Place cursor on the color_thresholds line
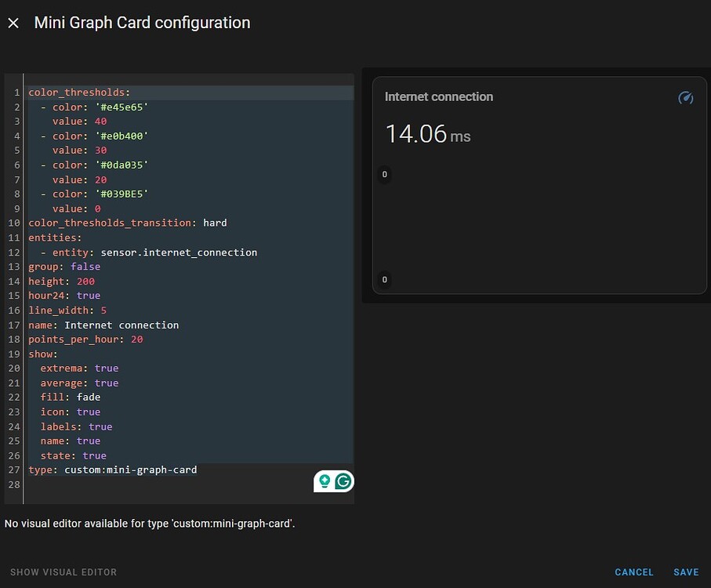Viewport: 711px width, 588px height. (x=78, y=92)
